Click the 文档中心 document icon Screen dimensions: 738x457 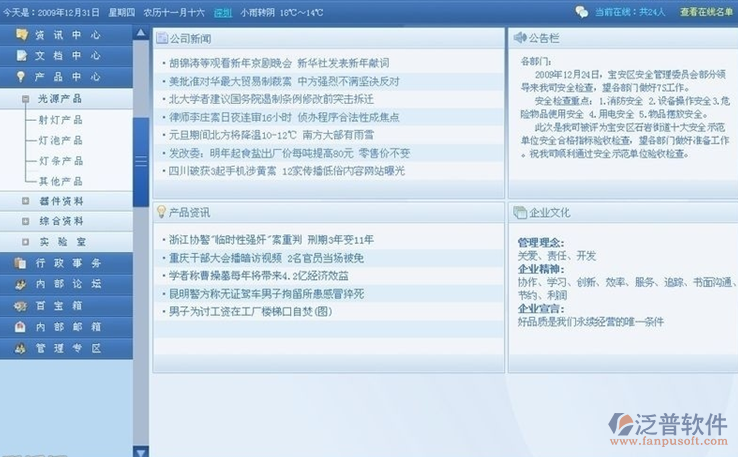click(x=22, y=55)
